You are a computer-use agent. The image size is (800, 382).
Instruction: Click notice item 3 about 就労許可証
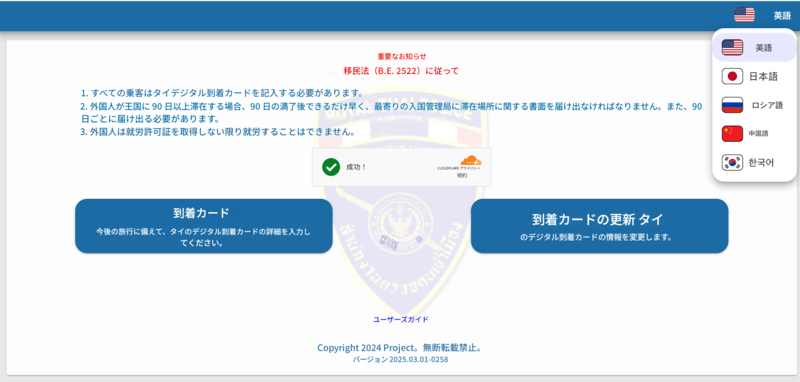(218, 132)
